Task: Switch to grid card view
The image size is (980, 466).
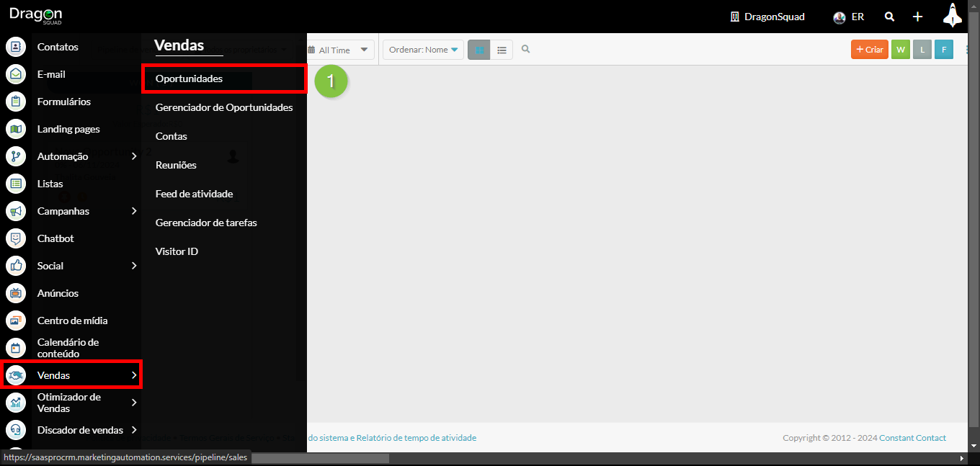Action: click(479, 50)
